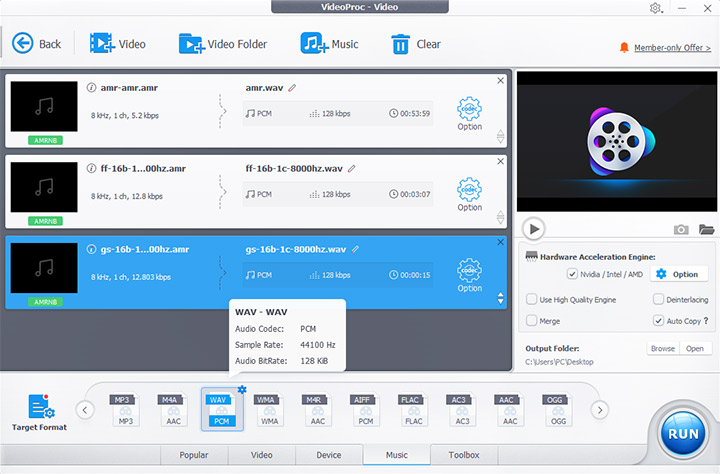This screenshot has width=720, height=474.
Task: Show info for gs-16b-1...00hz.amr file
Action: 91,249
